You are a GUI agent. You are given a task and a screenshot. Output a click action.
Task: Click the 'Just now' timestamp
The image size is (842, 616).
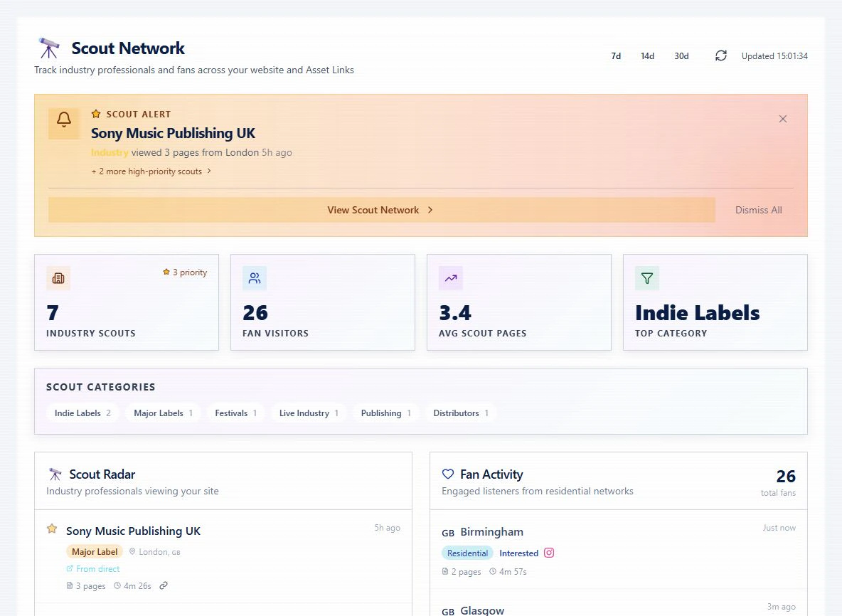779,528
